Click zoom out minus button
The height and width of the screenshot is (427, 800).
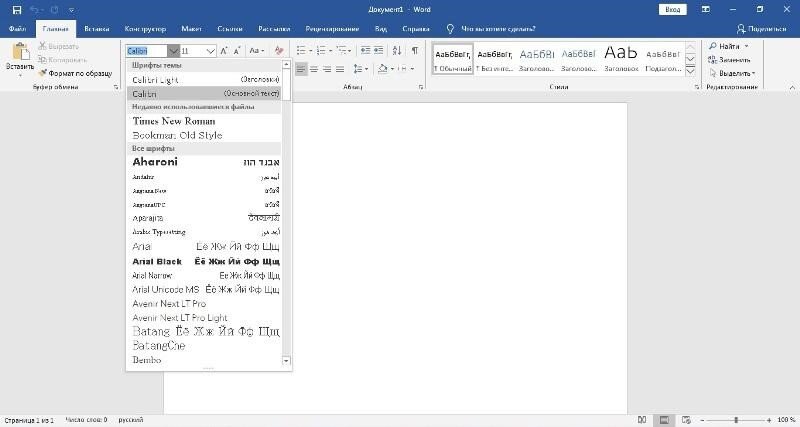point(703,420)
